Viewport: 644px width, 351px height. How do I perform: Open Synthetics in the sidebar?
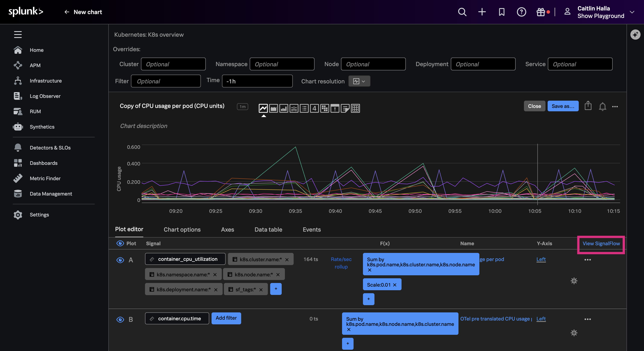pyautogui.click(x=42, y=127)
